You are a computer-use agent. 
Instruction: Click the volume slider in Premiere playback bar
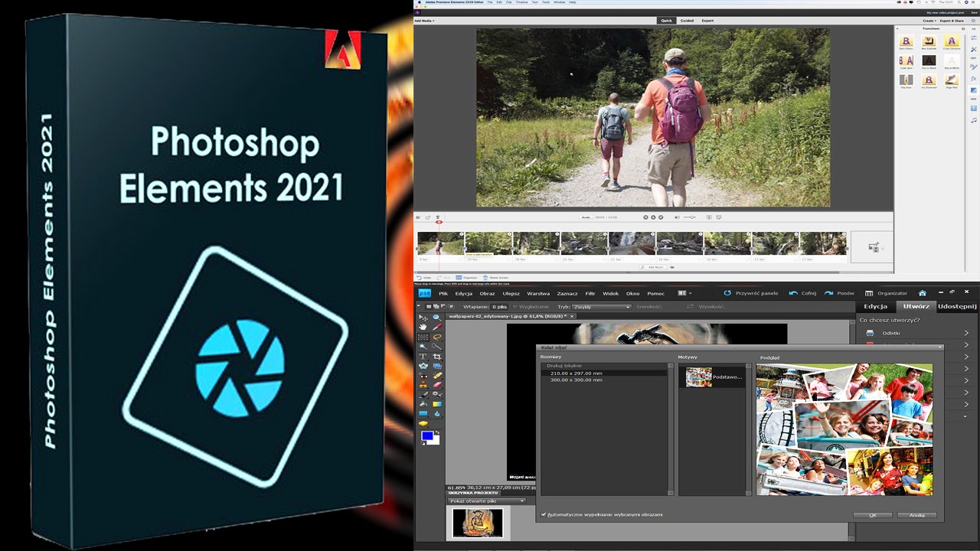691,217
